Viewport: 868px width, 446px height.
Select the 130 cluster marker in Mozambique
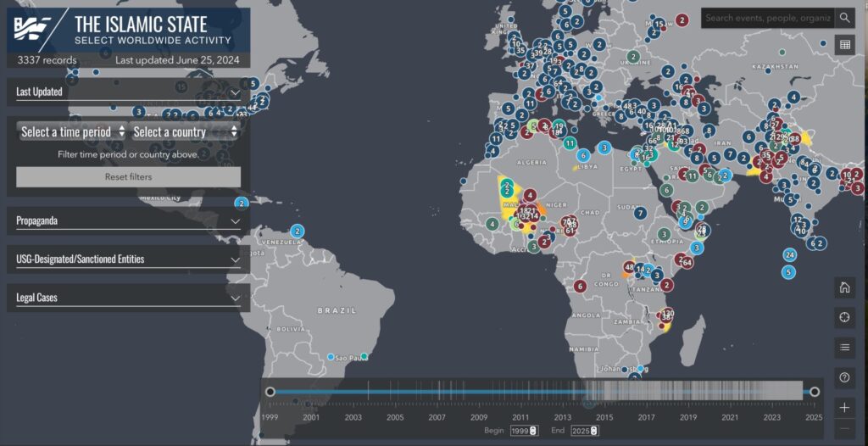668,312
